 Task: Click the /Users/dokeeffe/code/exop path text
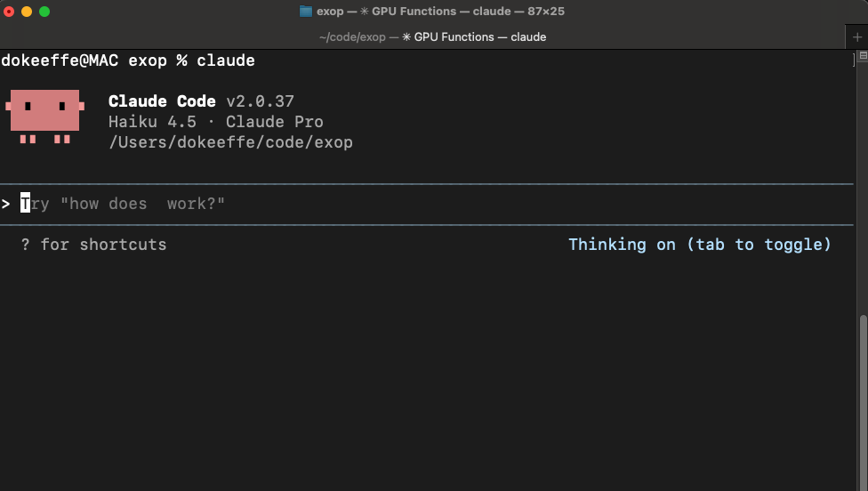pos(230,142)
